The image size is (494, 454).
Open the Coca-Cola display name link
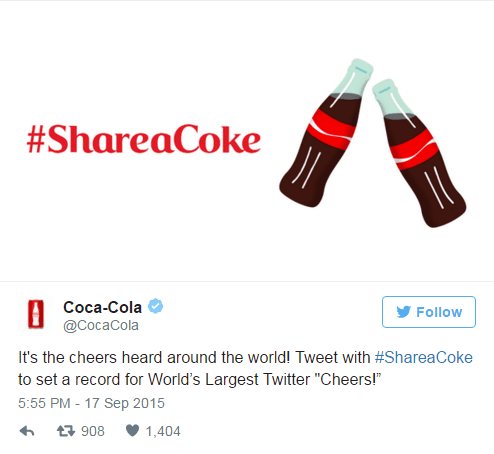coord(102,307)
